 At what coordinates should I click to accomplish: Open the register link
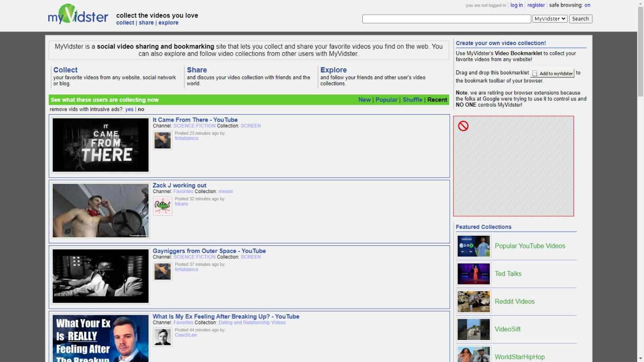pyautogui.click(x=536, y=5)
